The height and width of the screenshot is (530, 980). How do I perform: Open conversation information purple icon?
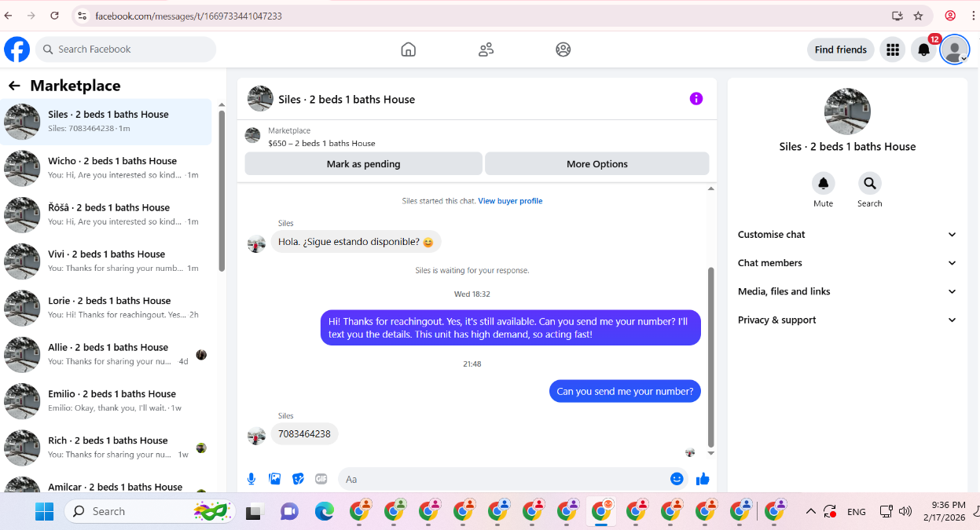pyautogui.click(x=696, y=99)
